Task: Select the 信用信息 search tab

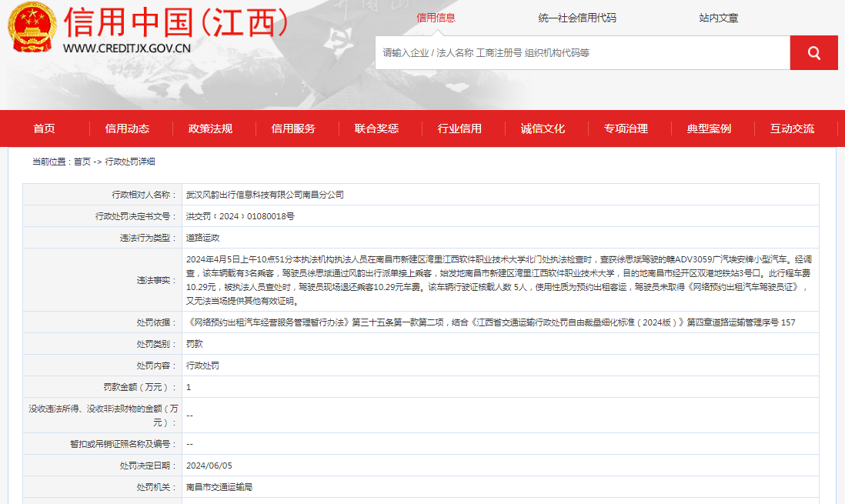Action: (436, 18)
